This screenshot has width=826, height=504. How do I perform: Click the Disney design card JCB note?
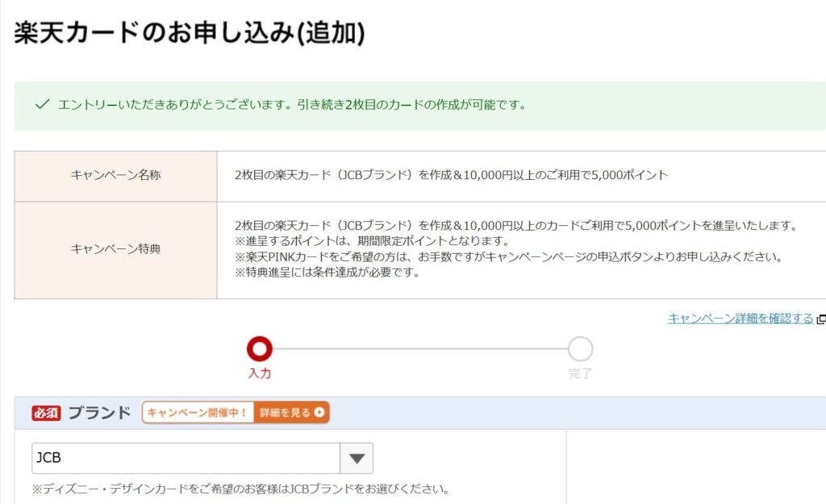point(240,489)
